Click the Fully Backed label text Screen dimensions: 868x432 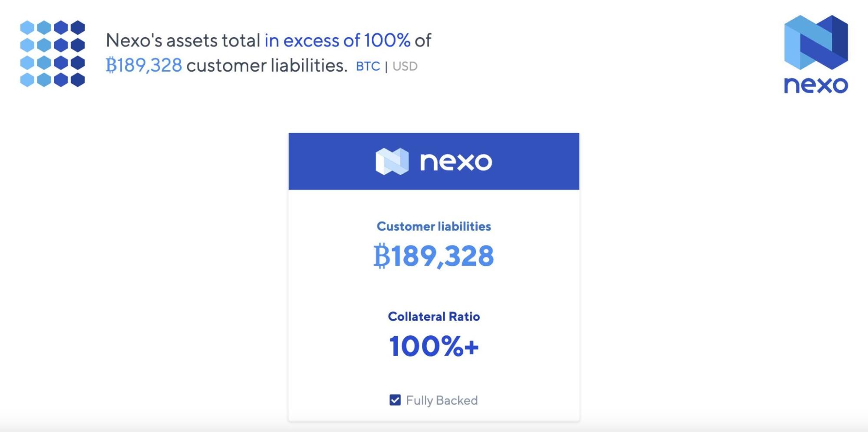(442, 400)
